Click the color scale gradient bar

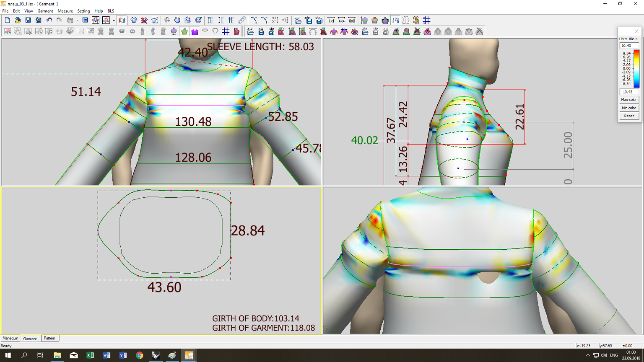636,69
